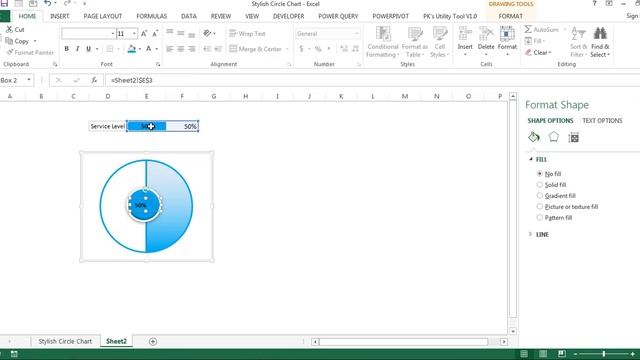640x360 pixels.
Task: Click the vertical scroll down arrow
Action: point(513,331)
